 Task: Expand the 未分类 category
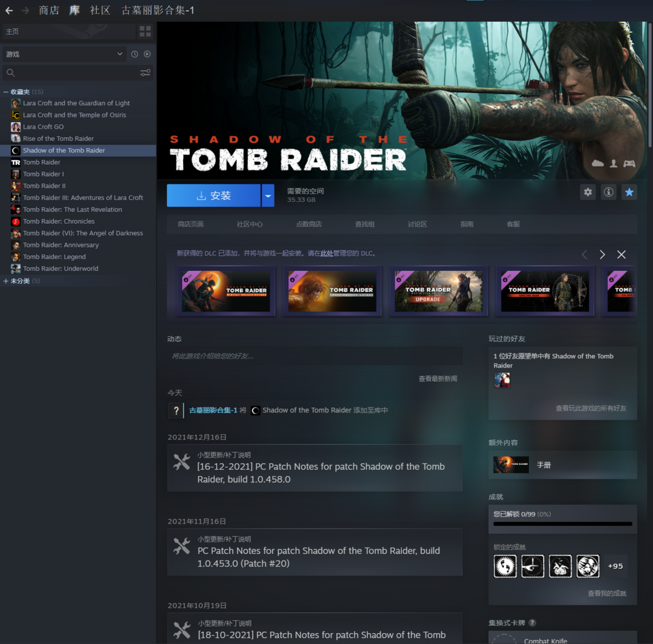(x=6, y=281)
